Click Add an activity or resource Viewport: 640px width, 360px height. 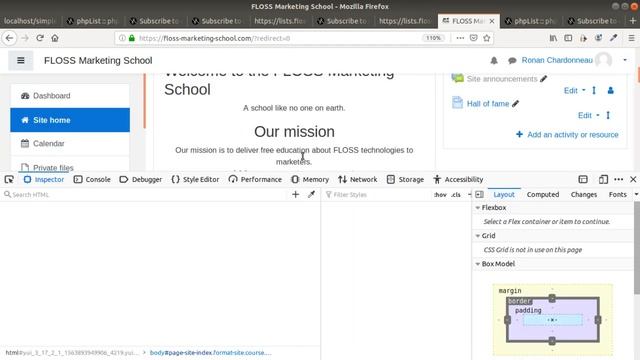pos(567,135)
